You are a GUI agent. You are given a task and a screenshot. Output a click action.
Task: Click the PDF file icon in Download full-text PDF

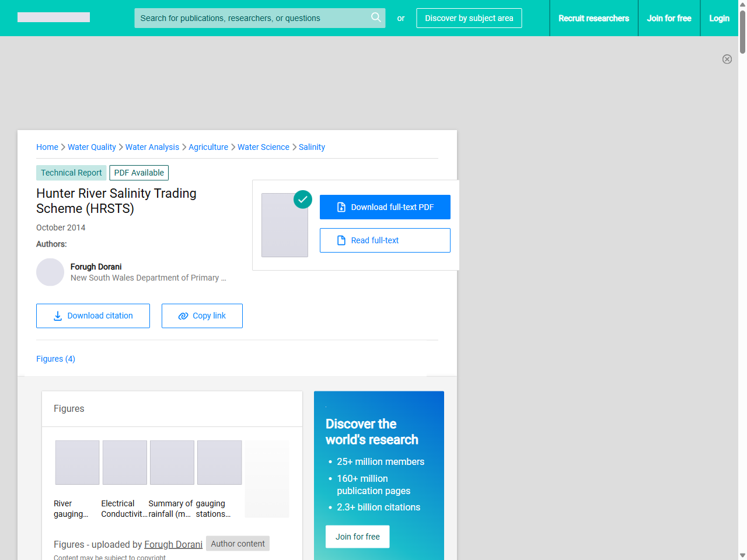(x=340, y=206)
